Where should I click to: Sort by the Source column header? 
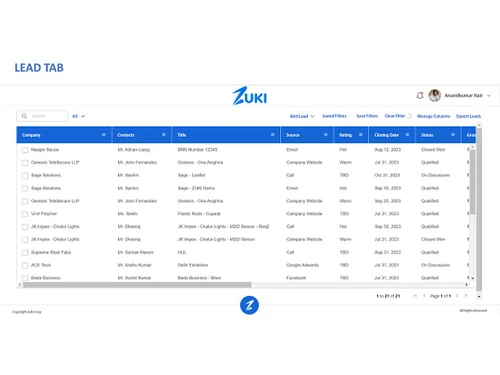point(293,135)
